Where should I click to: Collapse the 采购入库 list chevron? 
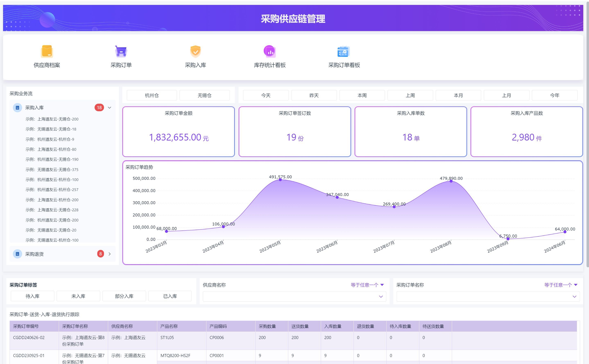pos(109,108)
